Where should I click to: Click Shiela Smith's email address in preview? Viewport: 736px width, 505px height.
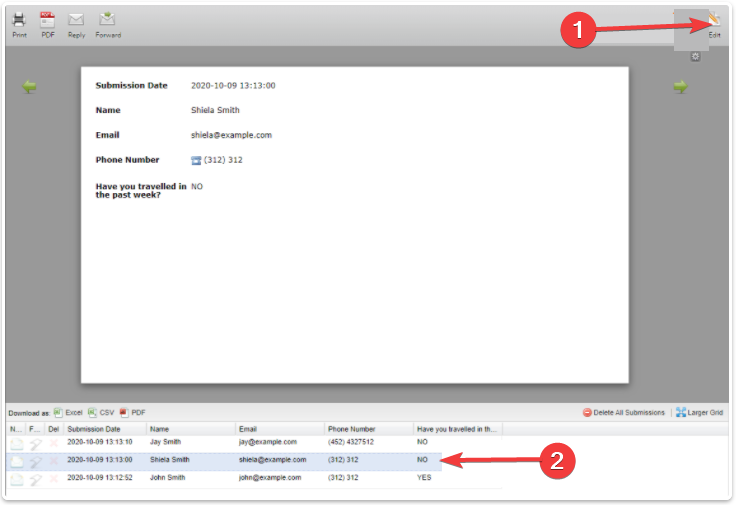coord(231,135)
